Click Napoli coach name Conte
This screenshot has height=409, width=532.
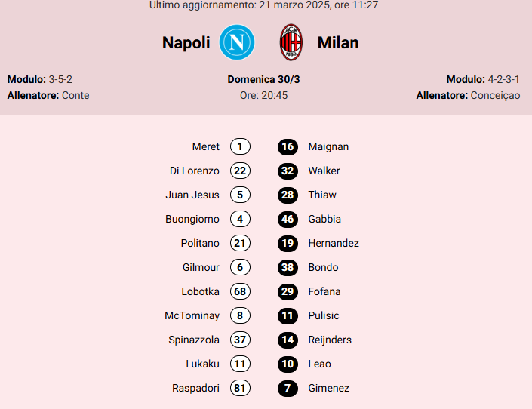click(75, 96)
